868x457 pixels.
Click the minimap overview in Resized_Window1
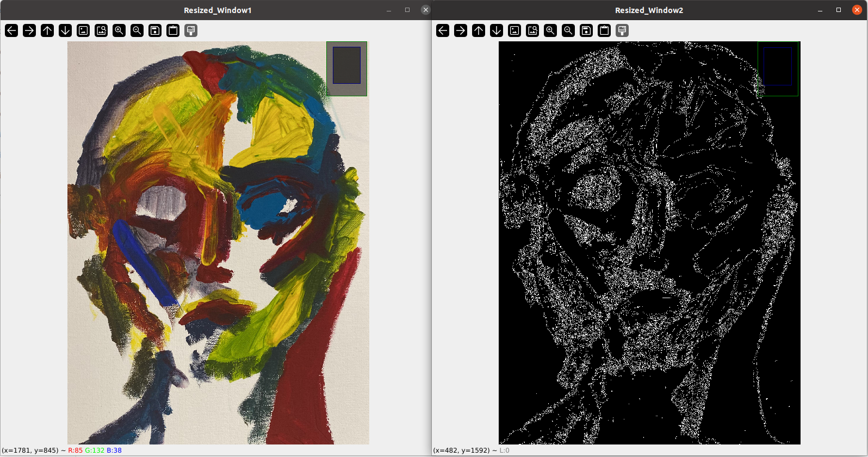346,69
